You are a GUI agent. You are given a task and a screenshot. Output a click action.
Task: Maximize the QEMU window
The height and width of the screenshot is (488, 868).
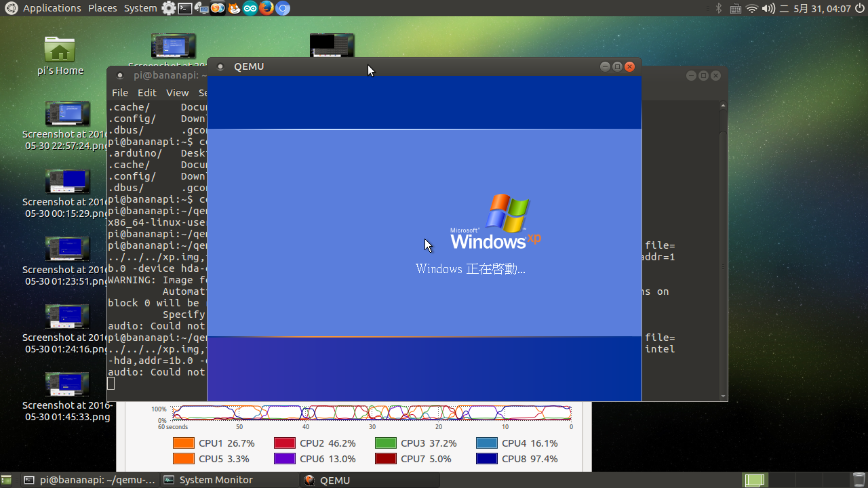[617, 66]
